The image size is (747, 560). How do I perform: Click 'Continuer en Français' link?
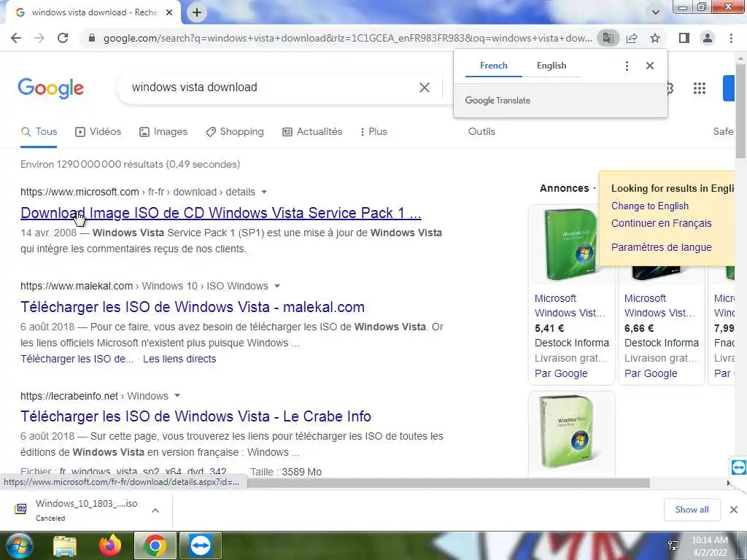point(661,223)
